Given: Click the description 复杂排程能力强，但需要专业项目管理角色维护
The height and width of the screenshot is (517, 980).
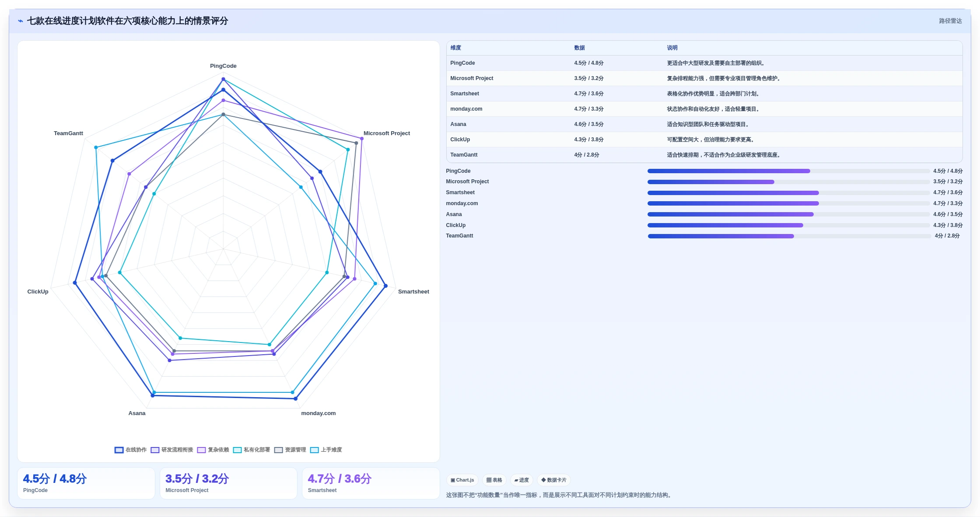Looking at the screenshot, I should pos(724,78).
